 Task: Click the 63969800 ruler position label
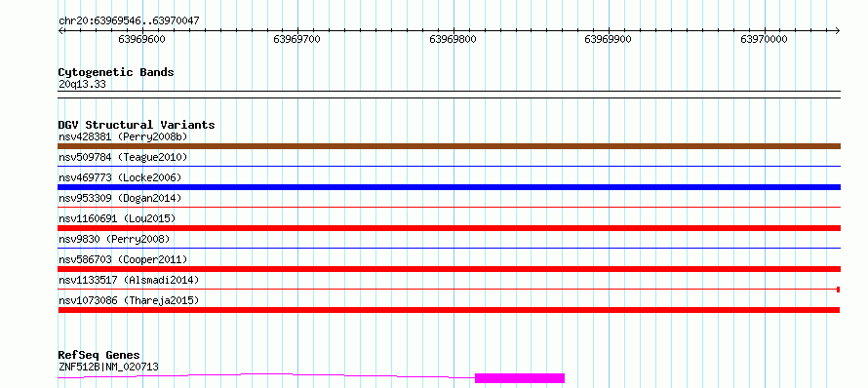click(453, 39)
